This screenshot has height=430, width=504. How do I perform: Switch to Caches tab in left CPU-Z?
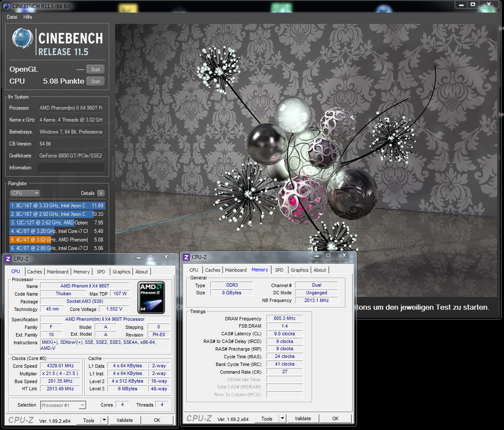tap(35, 272)
